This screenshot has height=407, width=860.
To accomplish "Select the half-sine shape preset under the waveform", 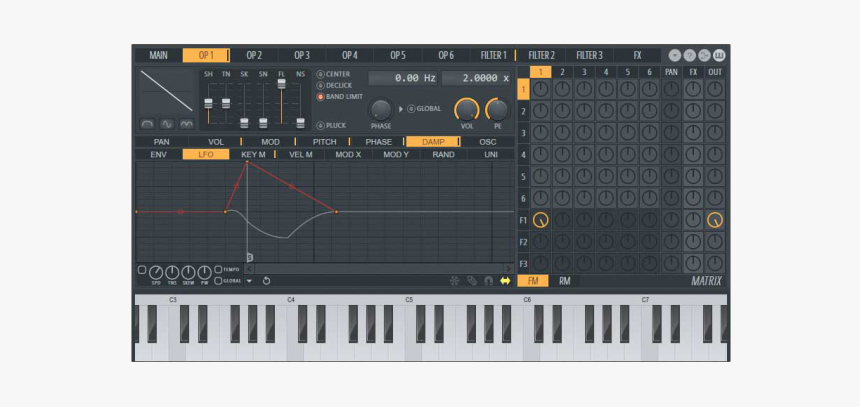I will [148, 124].
